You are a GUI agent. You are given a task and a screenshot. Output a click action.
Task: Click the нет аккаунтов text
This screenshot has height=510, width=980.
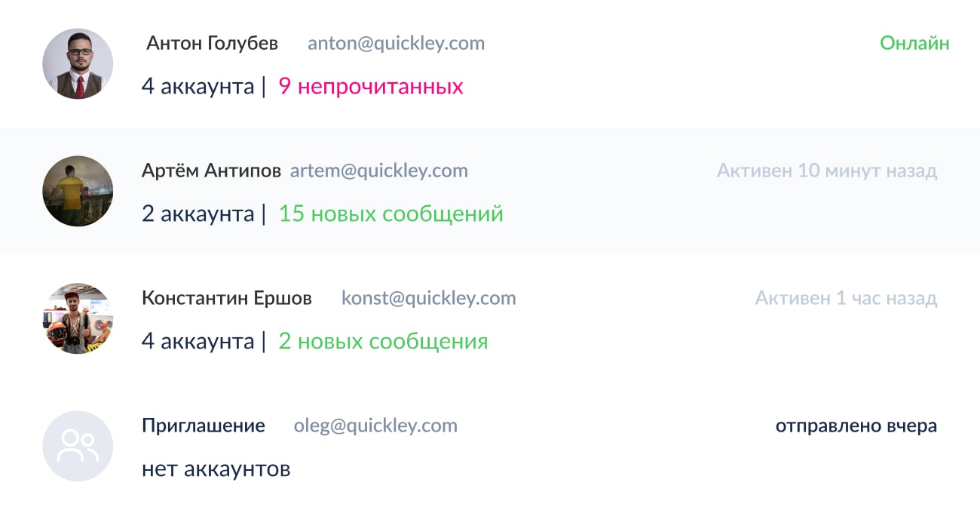click(x=216, y=469)
